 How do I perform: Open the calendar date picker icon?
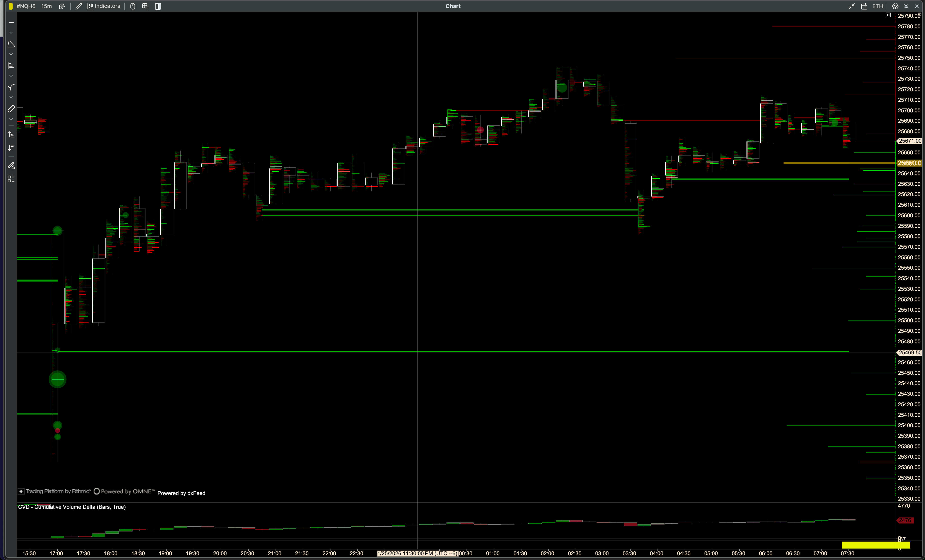point(864,6)
